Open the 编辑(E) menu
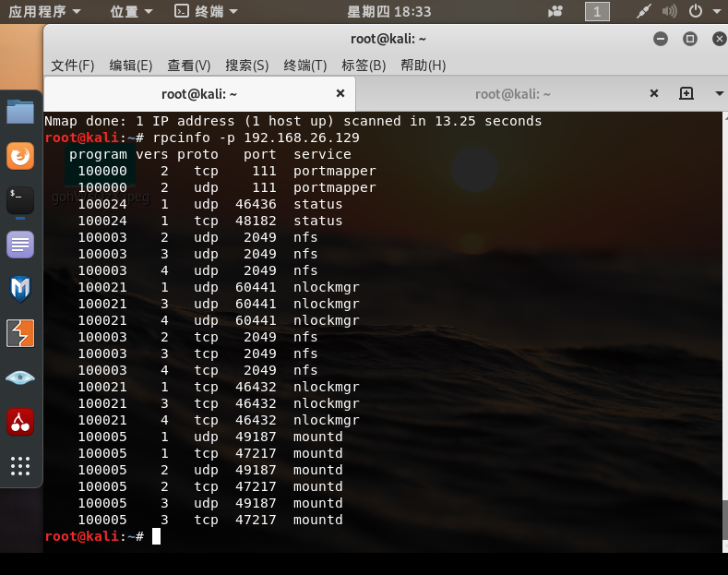 (131, 66)
